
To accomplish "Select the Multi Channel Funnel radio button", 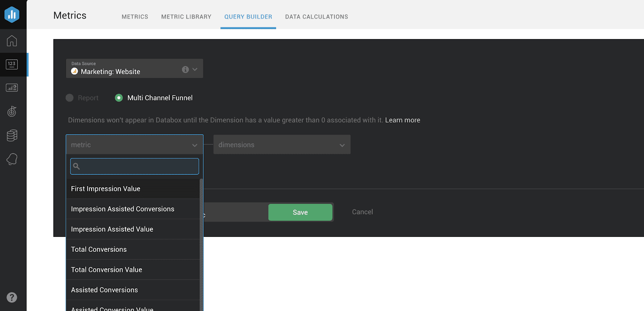I will [119, 98].
